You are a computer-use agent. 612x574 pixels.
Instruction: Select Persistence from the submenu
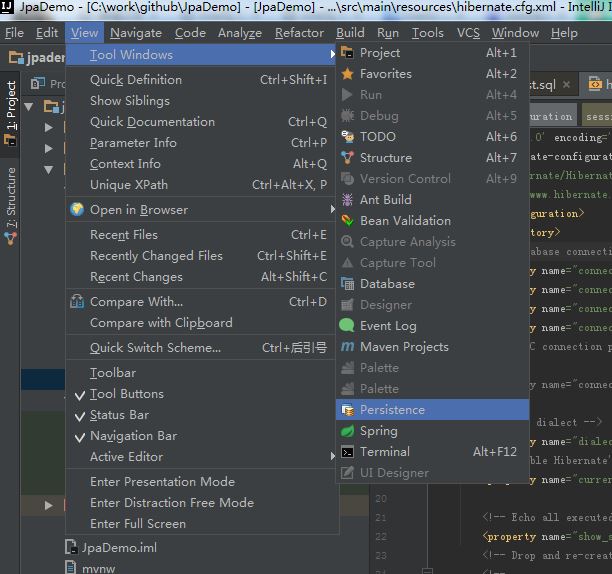(x=392, y=410)
